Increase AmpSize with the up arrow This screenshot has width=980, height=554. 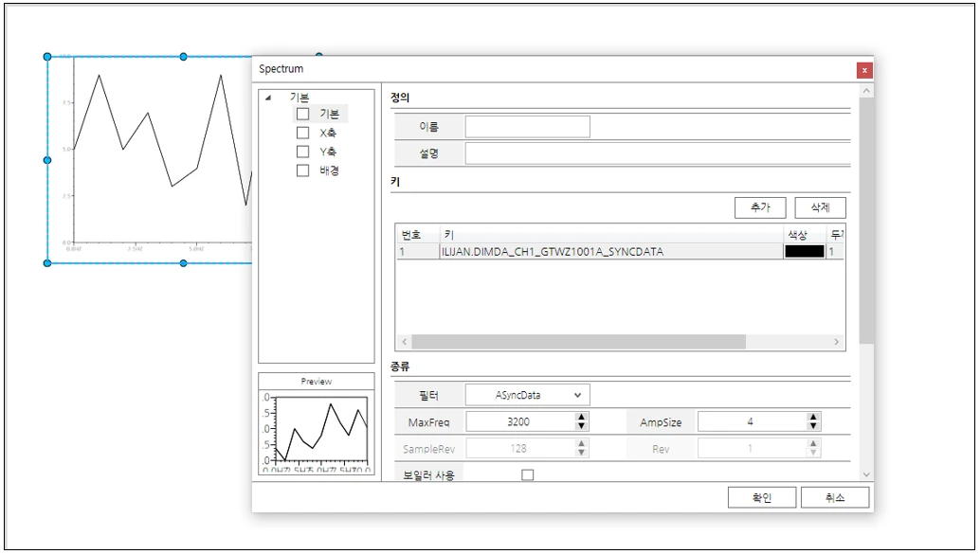point(812,417)
